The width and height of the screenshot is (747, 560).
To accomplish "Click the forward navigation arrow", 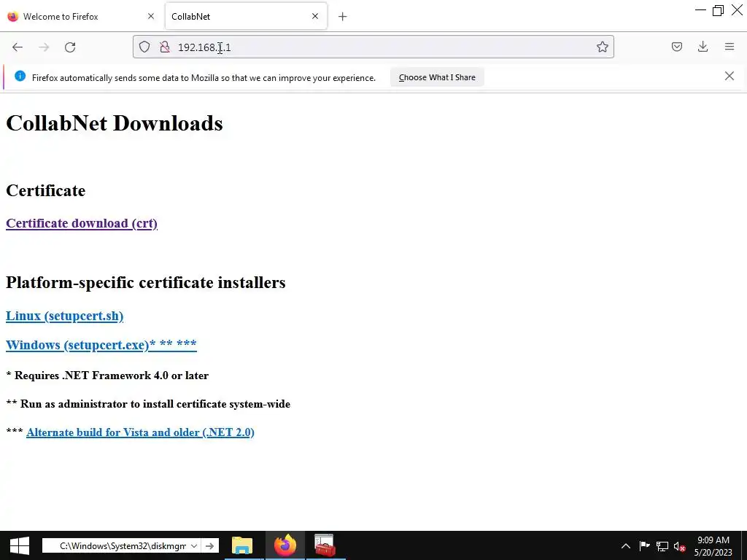I will pos(44,47).
